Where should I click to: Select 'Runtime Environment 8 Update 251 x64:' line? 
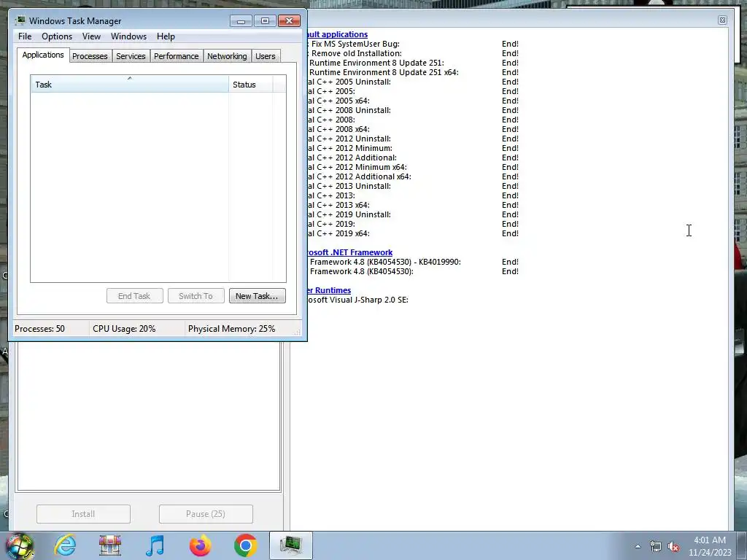click(x=384, y=72)
